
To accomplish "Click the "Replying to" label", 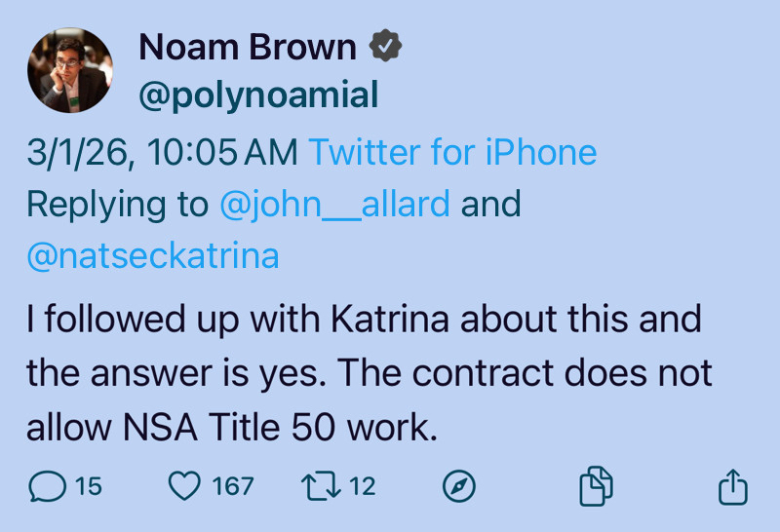I will (x=117, y=204).
